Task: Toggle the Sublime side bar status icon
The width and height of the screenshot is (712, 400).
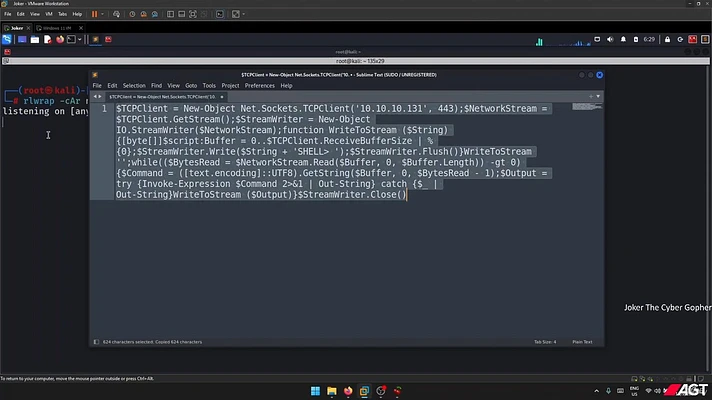Action: pos(96,342)
